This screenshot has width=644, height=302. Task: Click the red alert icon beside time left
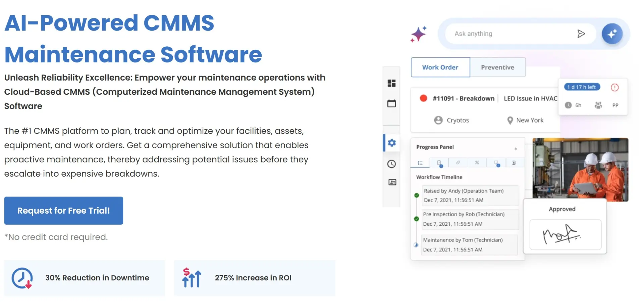click(x=614, y=87)
